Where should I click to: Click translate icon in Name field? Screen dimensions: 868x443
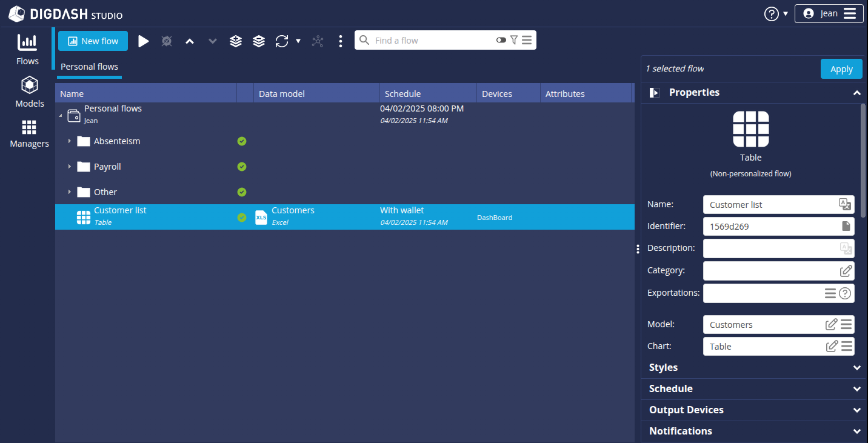(x=844, y=204)
